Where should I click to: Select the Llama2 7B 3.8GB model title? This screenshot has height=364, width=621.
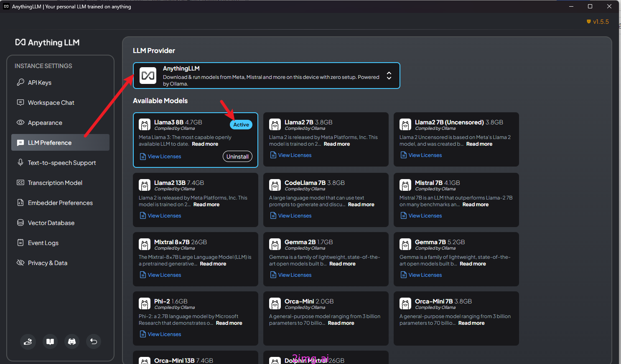pos(308,122)
